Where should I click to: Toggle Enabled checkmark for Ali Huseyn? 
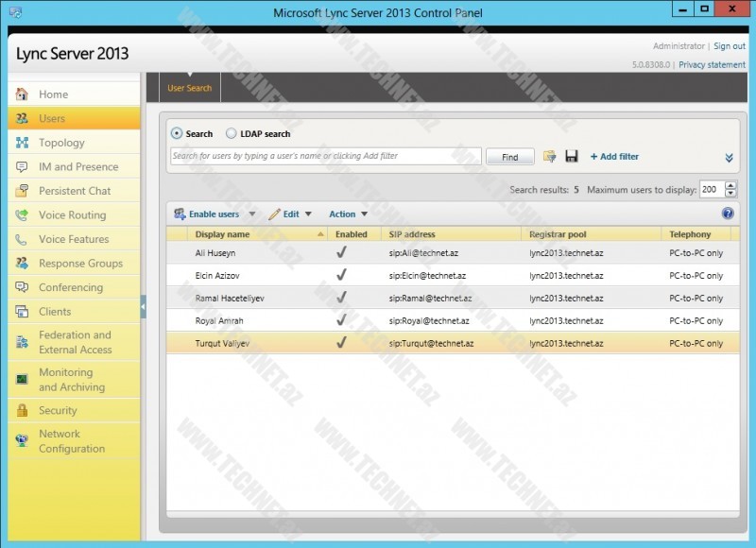341,252
